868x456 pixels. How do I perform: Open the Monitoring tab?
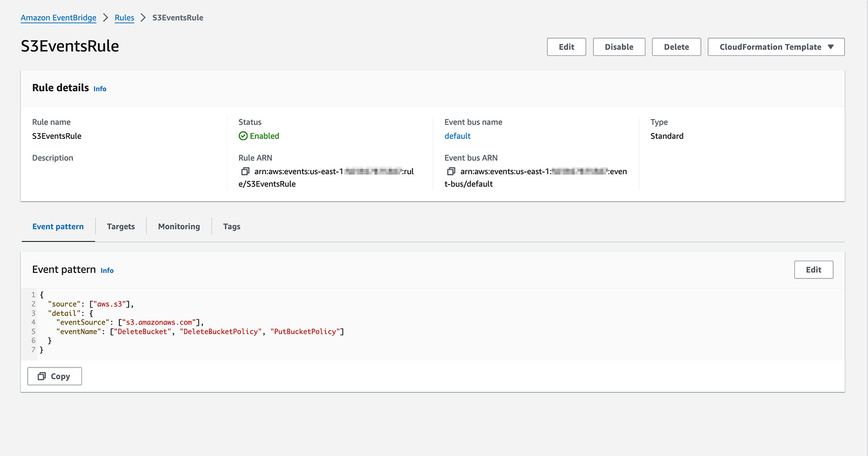(x=178, y=226)
